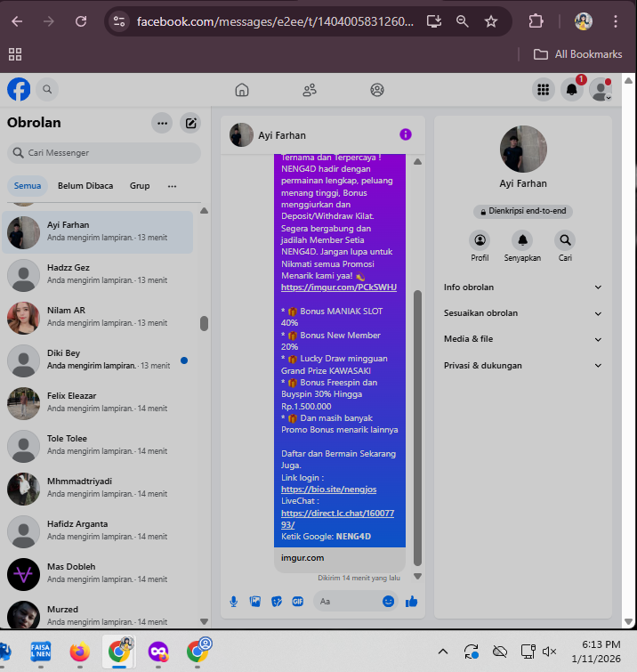Screen dimensions: 637x672
Task: Open the direct.lc.chat livechat link
Action: coord(337,519)
